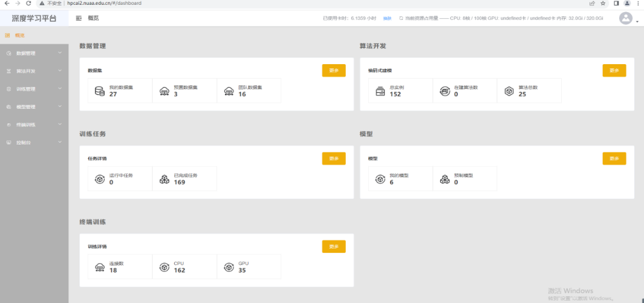The height and width of the screenshot is (303, 644).
Task: Click the 团队数据集 cloud icon
Action: tap(229, 91)
